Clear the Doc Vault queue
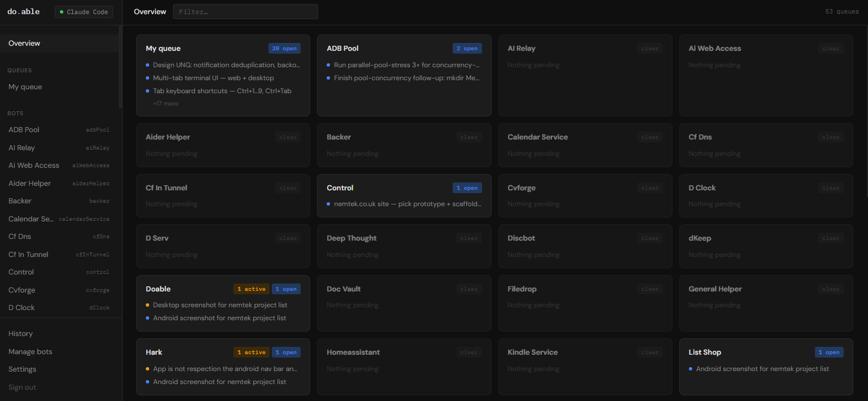 coord(468,289)
